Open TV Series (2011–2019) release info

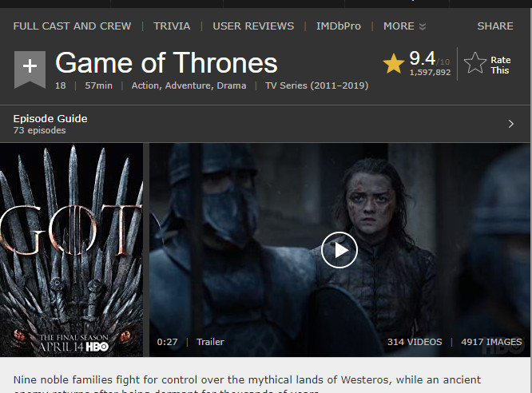[x=318, y=85]
